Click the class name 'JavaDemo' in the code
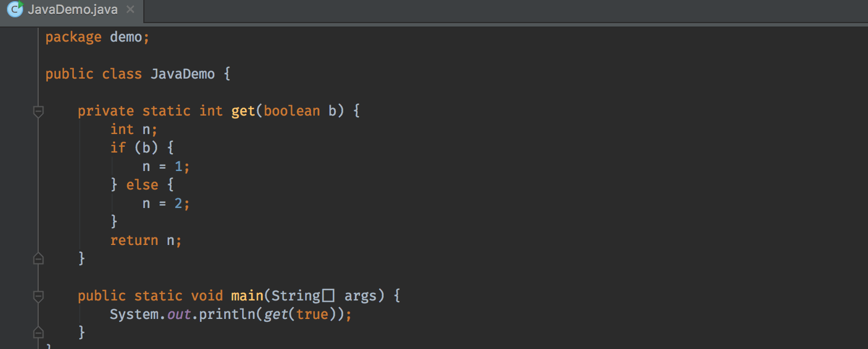868x349 pixels. point(183,75)
